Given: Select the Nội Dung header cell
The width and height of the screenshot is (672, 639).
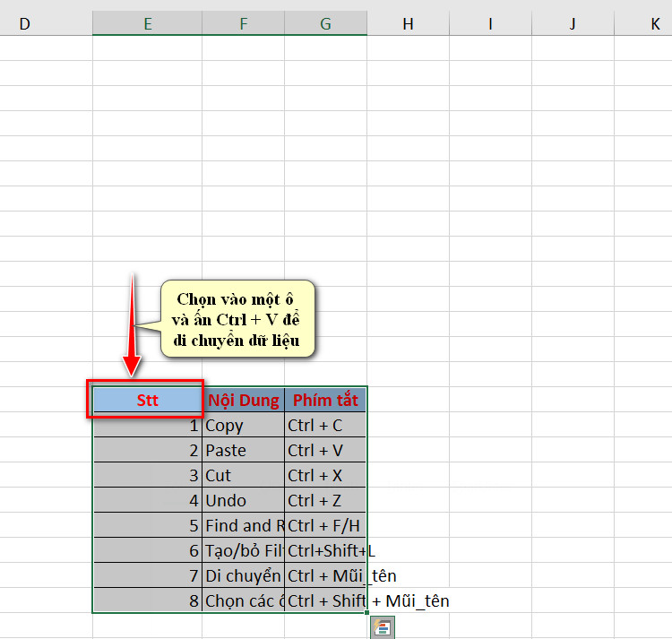Looking at the screenshot, I should tap(243, 400).
